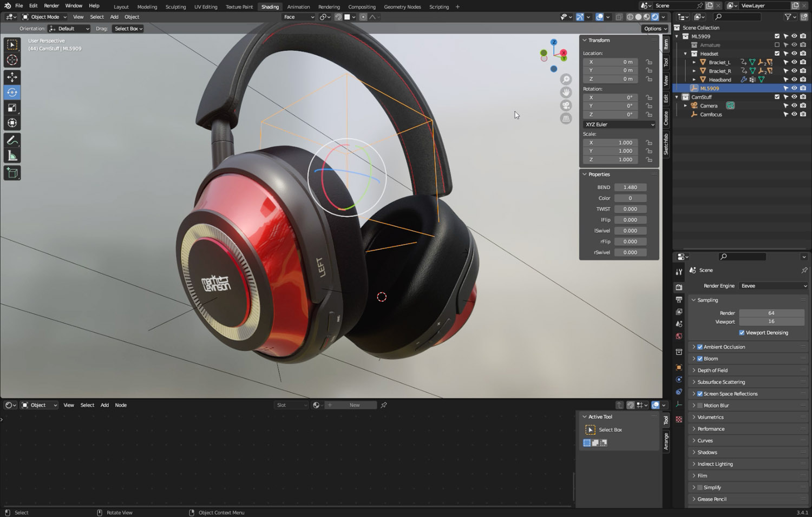Hide the Bracket_L object in viewport

tap(794, 62)
